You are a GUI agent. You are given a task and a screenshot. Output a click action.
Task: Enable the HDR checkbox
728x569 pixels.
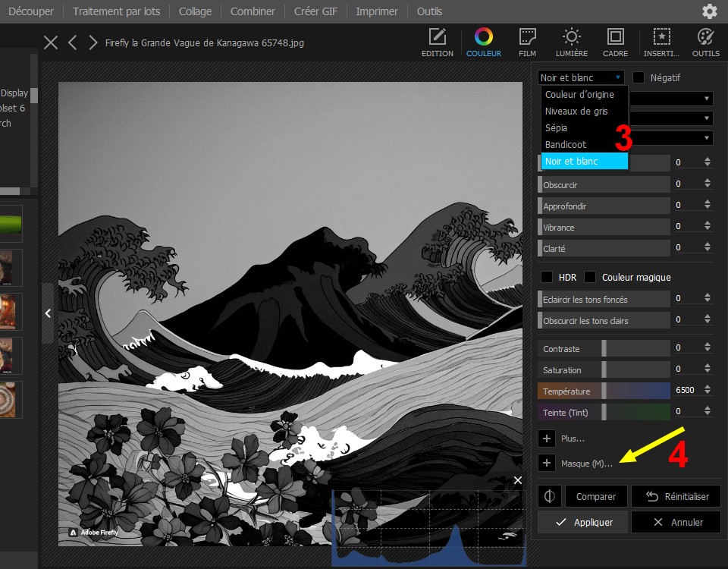[547, 278]
